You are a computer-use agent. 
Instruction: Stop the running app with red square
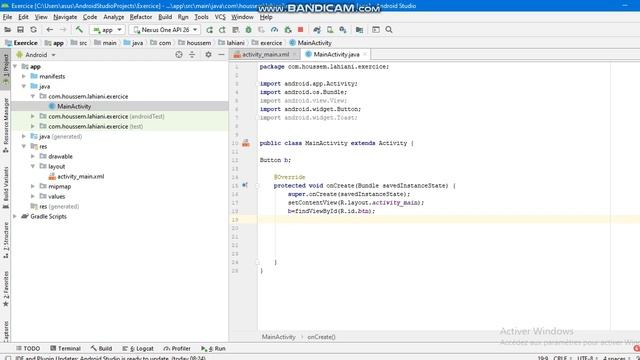300,29
